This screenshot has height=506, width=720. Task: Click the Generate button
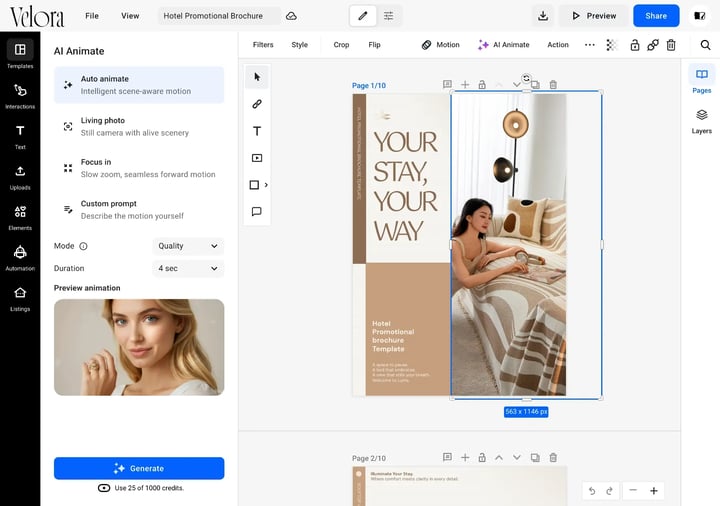[139, 468]
